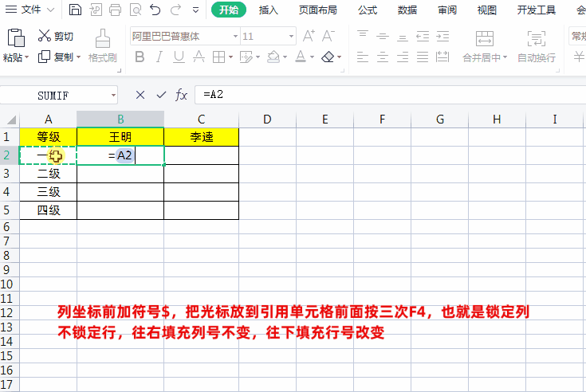This screenshot has height=392, width=586.
Task: Click the formula bar showing =A2
Action: coord(390,95)
